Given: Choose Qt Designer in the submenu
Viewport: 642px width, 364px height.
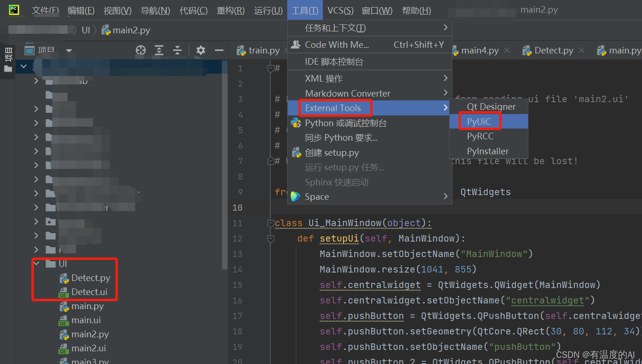Looking at the screenshot, I should click(x=491, y=107).
